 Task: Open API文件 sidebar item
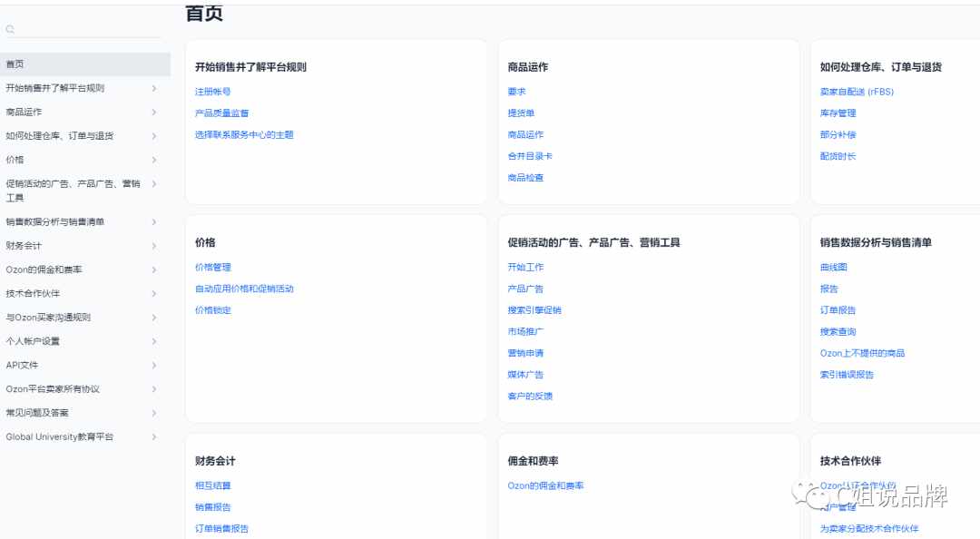tap(22, 365)
